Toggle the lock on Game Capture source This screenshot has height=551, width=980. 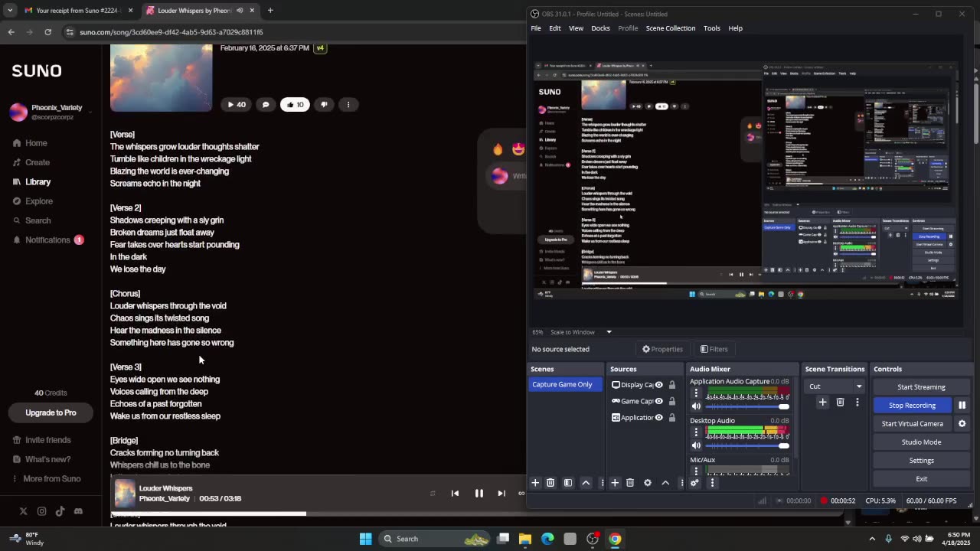click(672, 401)
